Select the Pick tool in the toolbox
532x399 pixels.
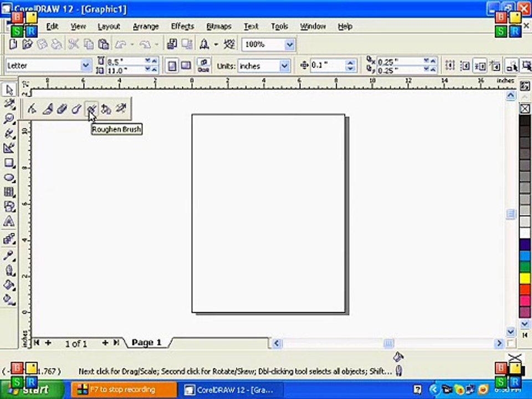tap(9, 90)
